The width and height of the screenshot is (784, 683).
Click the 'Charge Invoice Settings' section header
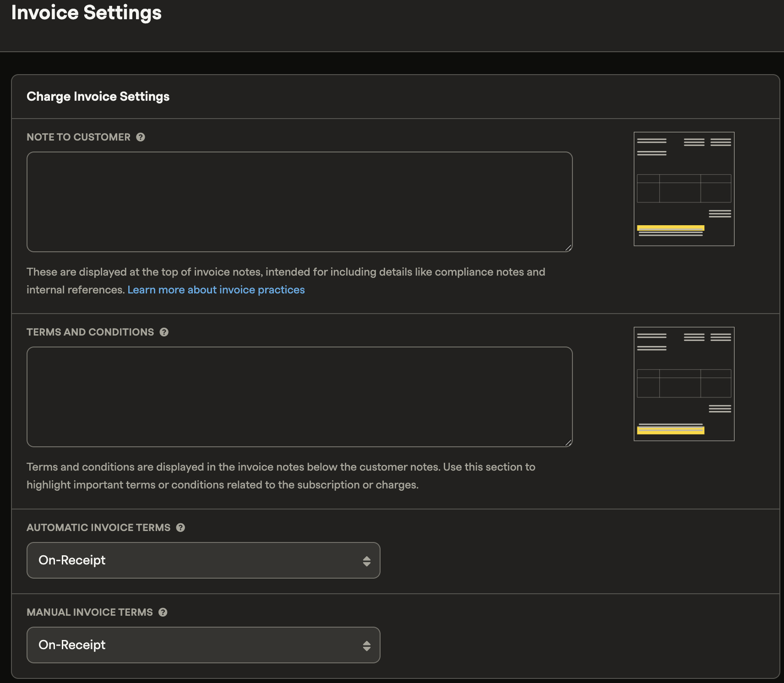[x=98, y=97]
